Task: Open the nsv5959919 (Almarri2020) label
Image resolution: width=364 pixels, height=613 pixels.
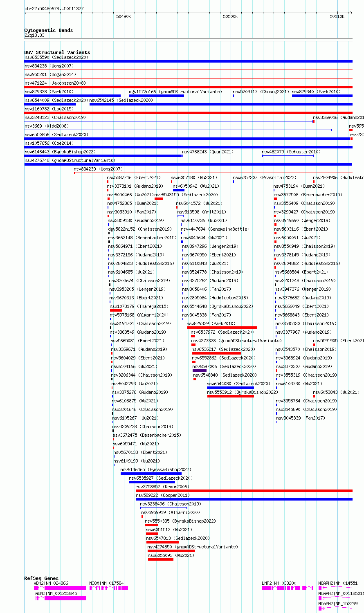Action: click(171, 512)
